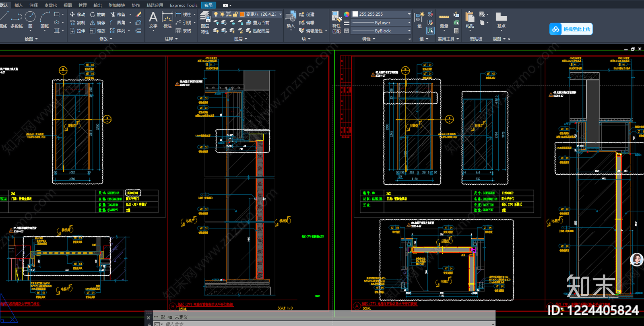Open the Layer Properties (图层特性) manager
644x326 pixels.
point(205,23)
